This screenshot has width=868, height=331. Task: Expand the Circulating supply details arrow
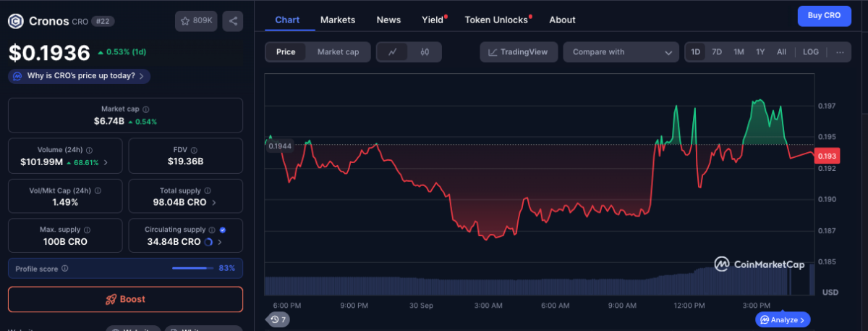[x=220, y=242]
